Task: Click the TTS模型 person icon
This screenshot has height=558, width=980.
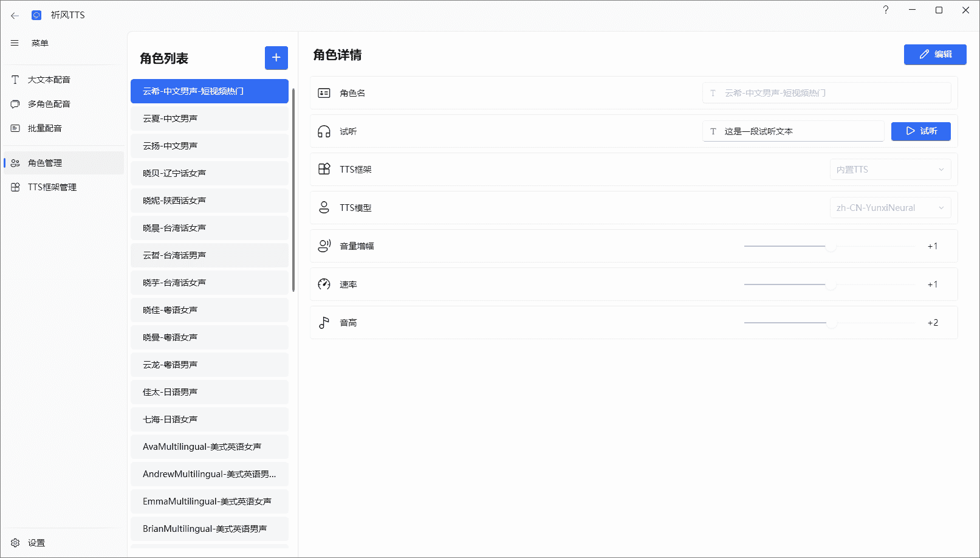Action: (x=324, y=207)
